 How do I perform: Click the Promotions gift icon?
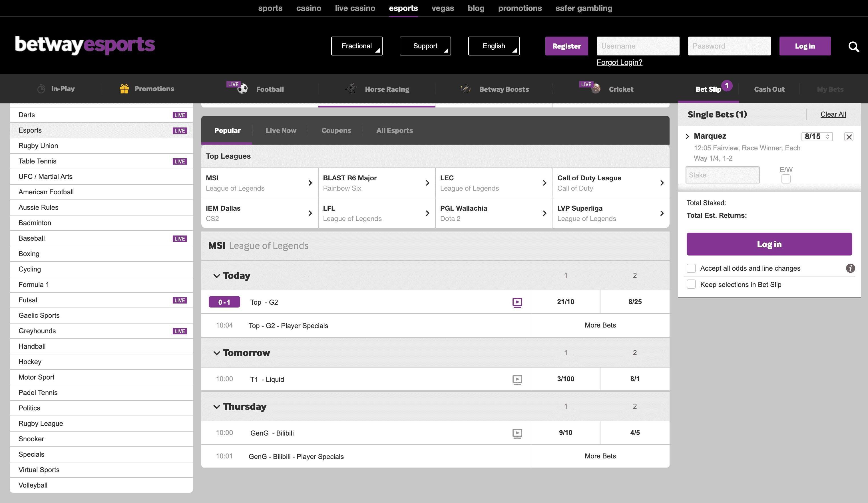124,89
